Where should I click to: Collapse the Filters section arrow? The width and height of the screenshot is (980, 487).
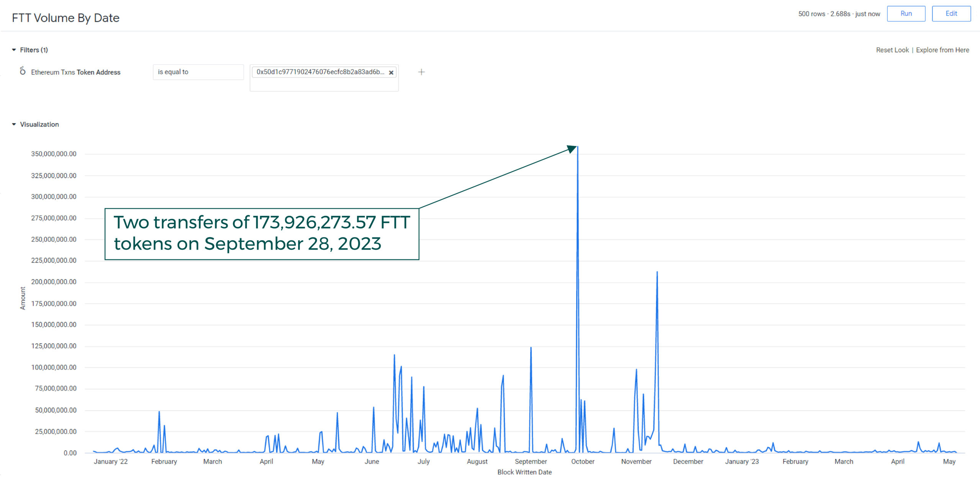(x=14, y=50)
